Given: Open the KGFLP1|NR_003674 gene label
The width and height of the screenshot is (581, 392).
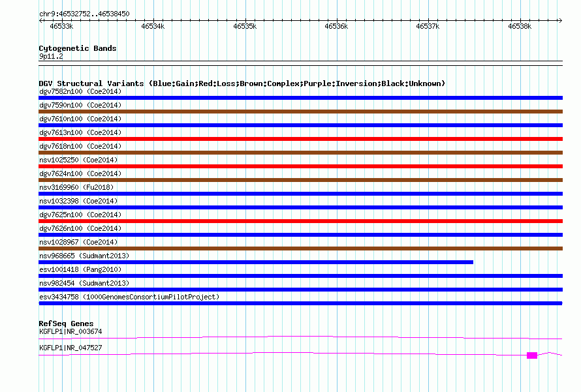Looking at the screenshot, I should tap(71, 331).
